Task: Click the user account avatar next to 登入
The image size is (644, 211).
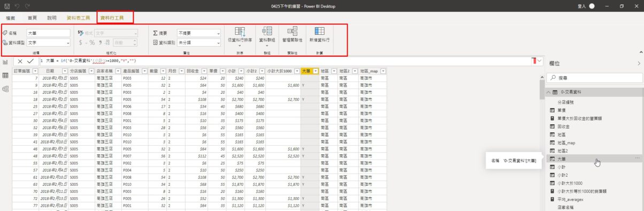Action: [x=592, y=6]
